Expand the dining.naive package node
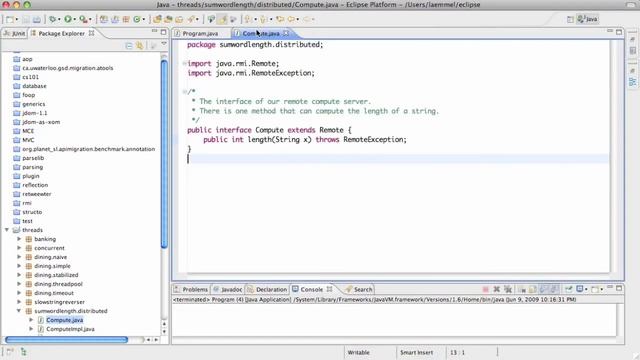This screenshot has height=360, width=640. point(19,257)
